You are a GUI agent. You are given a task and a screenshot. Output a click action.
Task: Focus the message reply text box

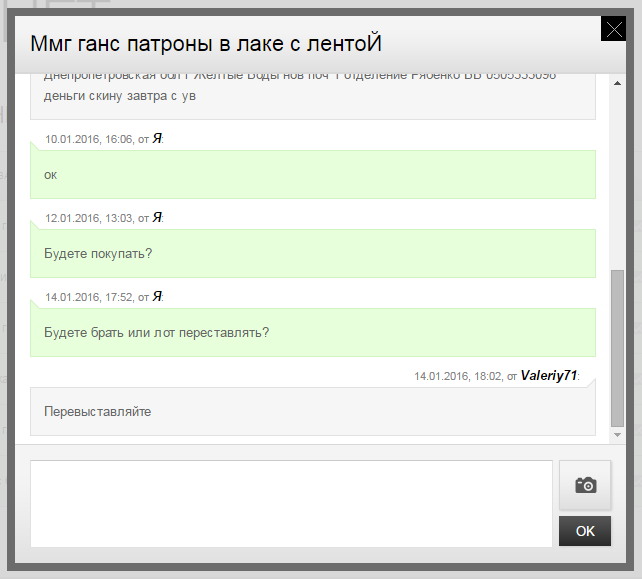click(x=291, y=503)
